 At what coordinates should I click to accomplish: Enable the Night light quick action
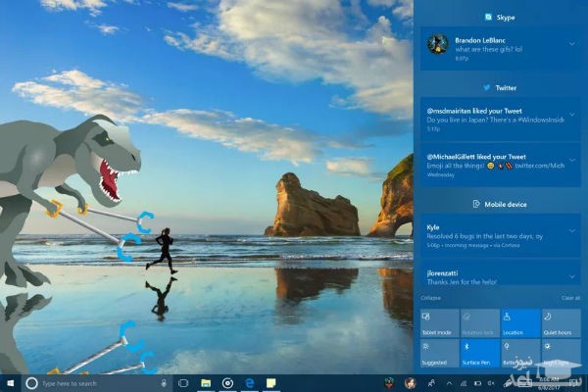[561, 353]
